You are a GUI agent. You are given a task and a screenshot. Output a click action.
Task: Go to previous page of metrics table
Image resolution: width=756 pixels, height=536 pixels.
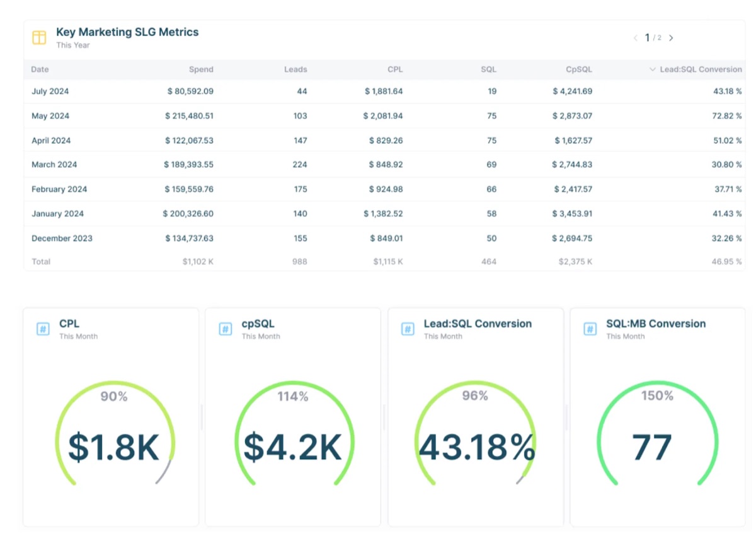coord(635,38)
